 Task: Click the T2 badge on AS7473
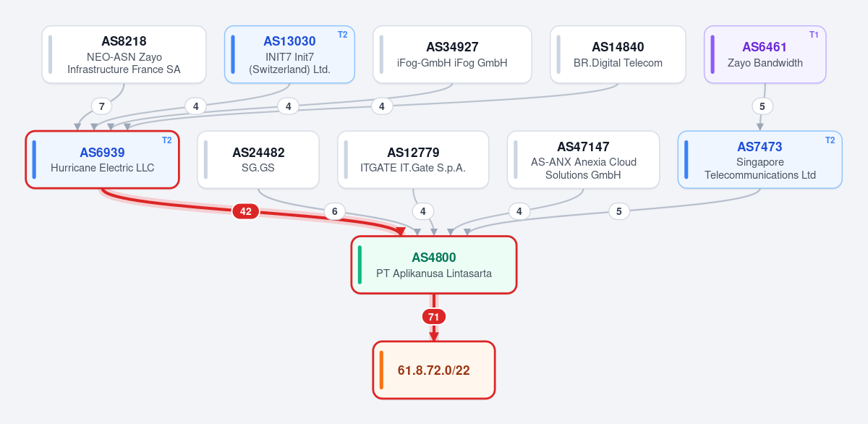830,140
